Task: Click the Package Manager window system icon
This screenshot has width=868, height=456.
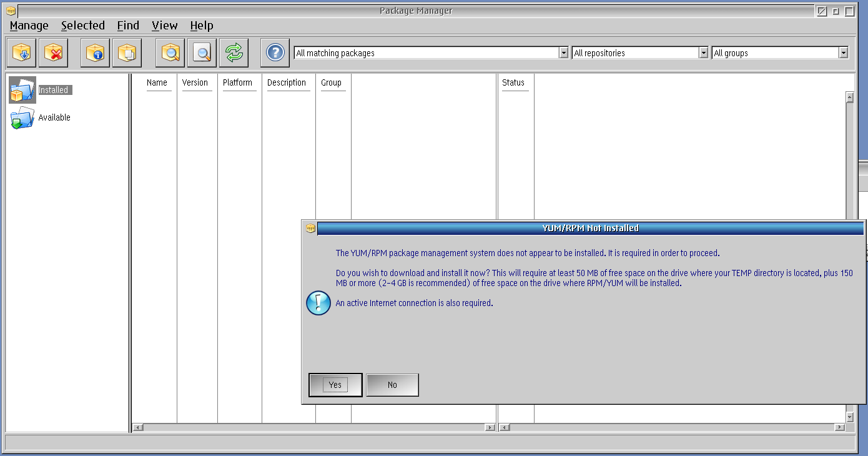Action: pos(11,11)
